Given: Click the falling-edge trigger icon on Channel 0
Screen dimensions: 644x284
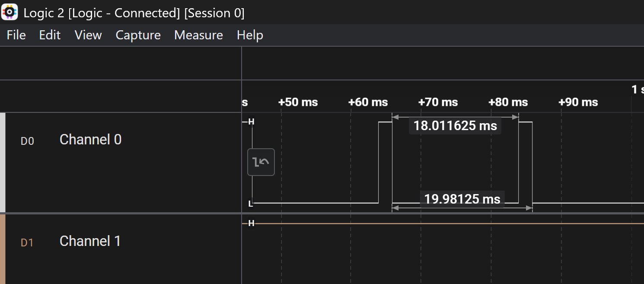Looking at the screenshot, I should (261, 162).
